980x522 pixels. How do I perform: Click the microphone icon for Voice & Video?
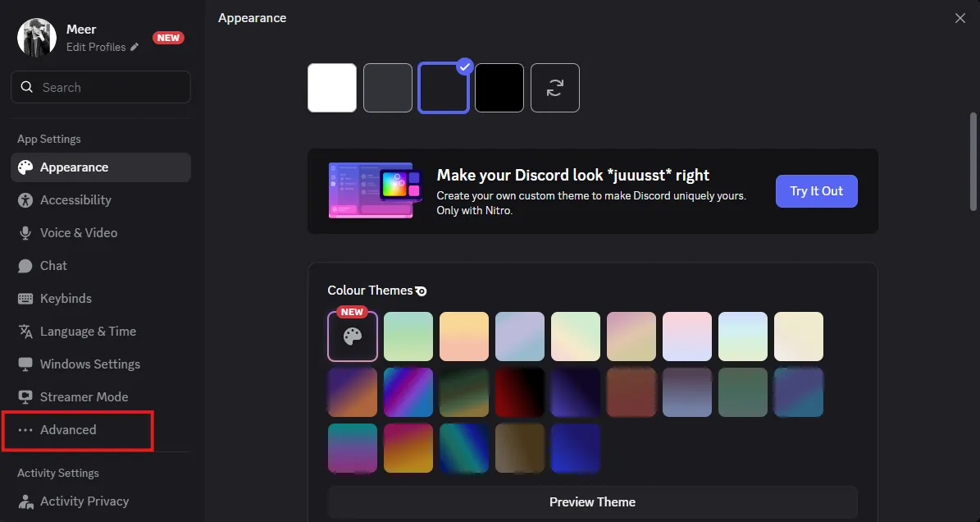point(25,233)
